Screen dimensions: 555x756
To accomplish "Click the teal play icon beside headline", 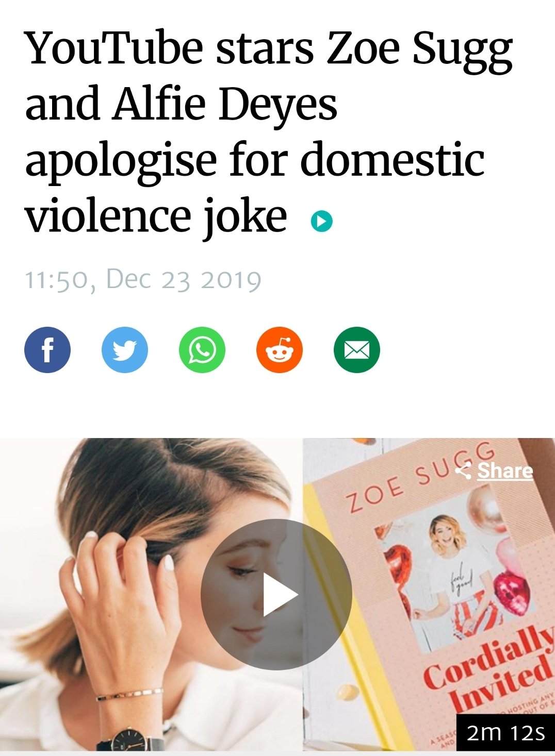I will tap(322, 222).
